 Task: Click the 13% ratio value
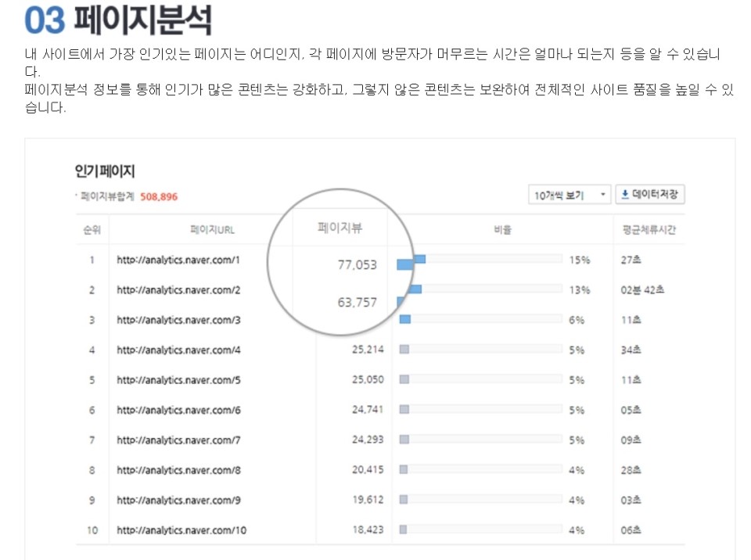(x=580, y=290)
